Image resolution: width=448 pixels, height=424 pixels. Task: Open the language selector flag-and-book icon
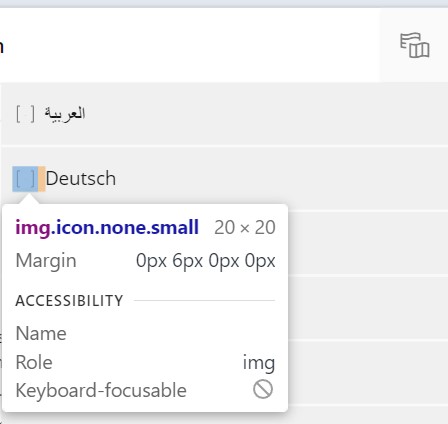[x=415, y=45]
